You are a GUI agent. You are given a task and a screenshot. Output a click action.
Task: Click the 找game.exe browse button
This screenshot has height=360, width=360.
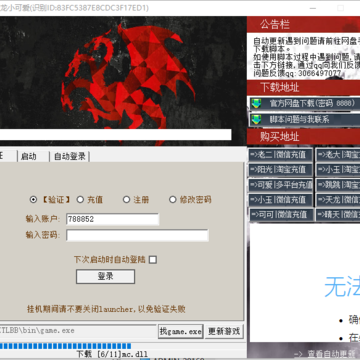tap(180, 331)
